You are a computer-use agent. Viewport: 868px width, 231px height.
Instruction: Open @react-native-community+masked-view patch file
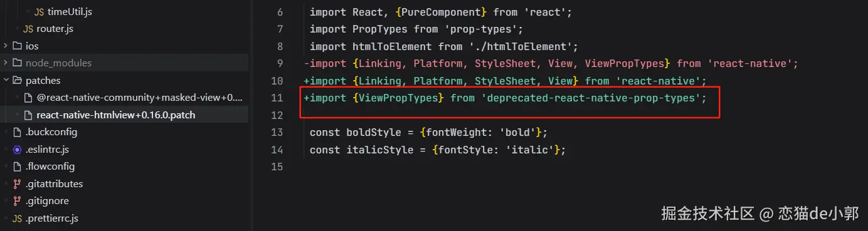tap(139, 98)
